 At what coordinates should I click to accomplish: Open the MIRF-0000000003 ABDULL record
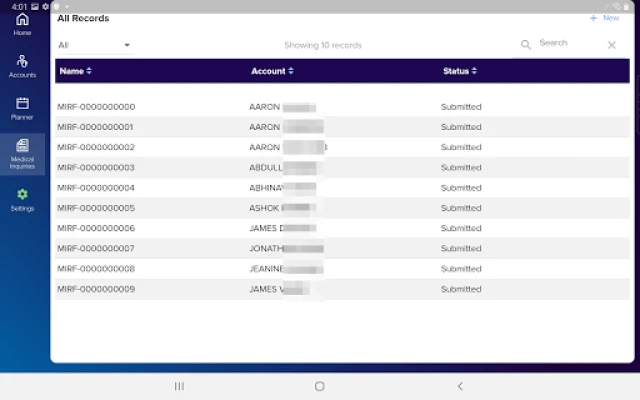342,167
